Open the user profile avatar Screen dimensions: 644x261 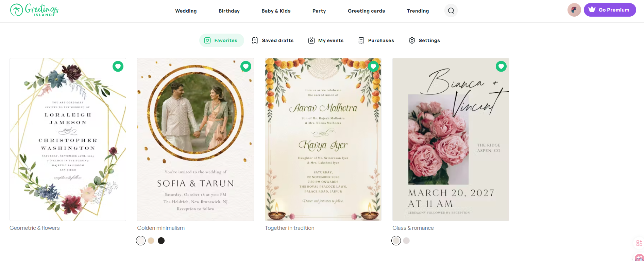[574, 10]
